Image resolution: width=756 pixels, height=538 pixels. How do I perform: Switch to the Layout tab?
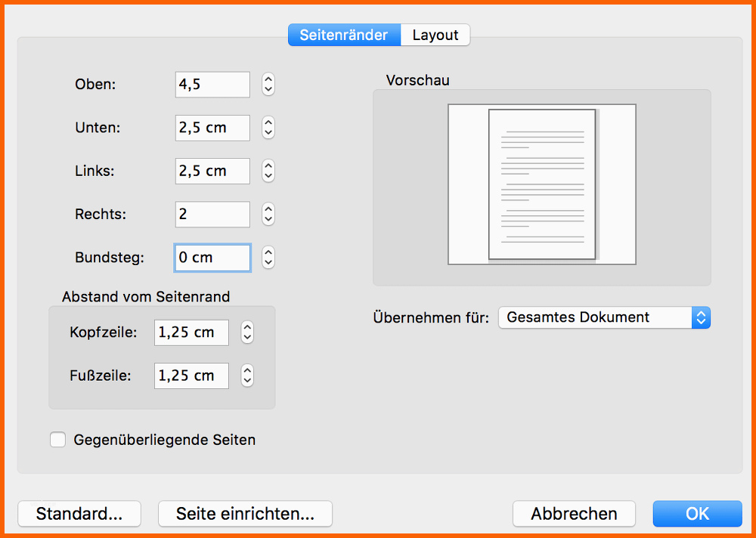(435, 36)
